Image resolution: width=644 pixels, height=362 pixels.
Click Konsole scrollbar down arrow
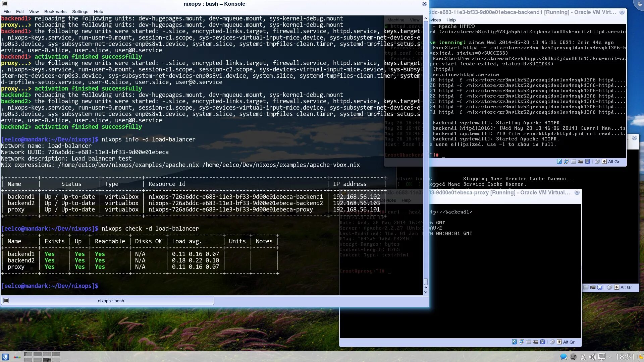point(426,292)
